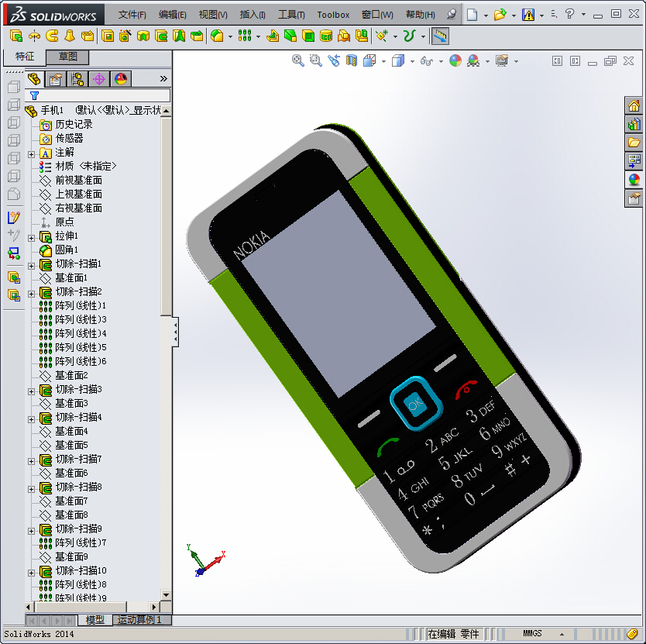Image resolution: width=646 pixels, height=644 pixels.
Task: Click the Zoom to Area icon
Action: [x=315, y=61]
